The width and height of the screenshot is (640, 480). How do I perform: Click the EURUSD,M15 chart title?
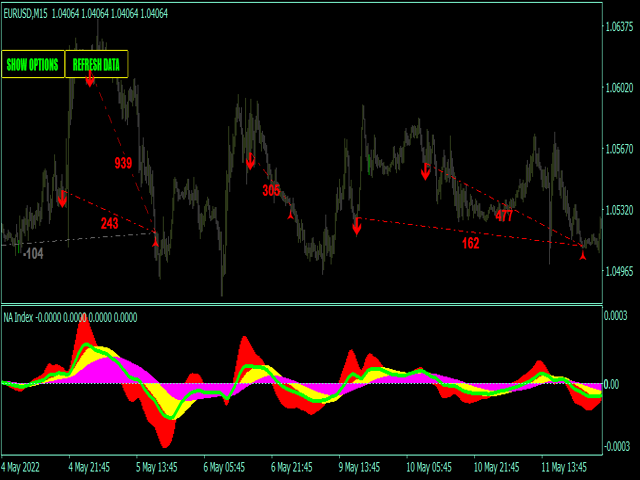pos(25,14)
